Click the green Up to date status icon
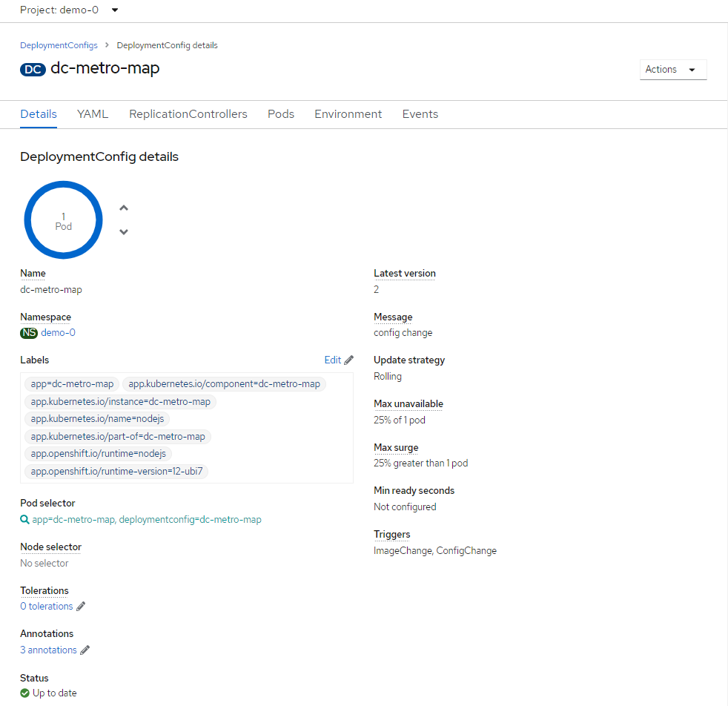728x706 pixels. click(25, 693)
